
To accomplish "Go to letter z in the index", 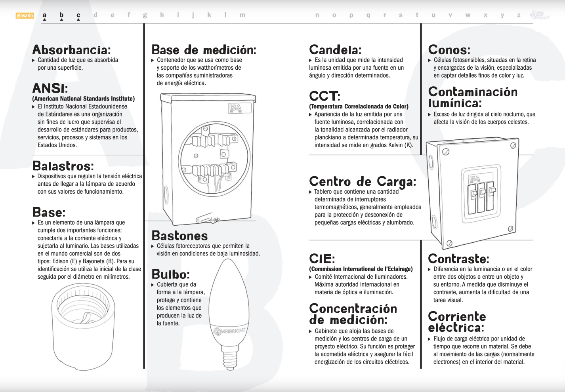I will [x=519, y=15].
